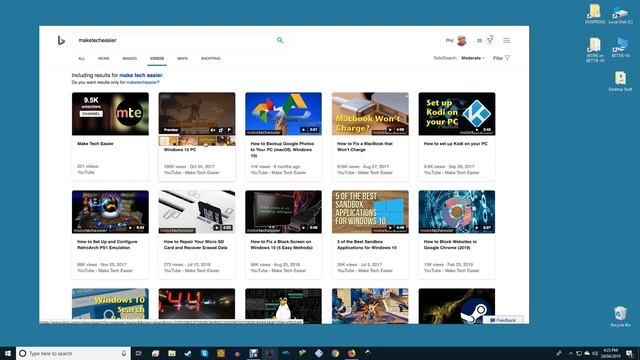Image resolution: width=640 pixels, height=360 pixels.
Task: Search only for 'maketecheasier' link
Action: tap(142, 82)
